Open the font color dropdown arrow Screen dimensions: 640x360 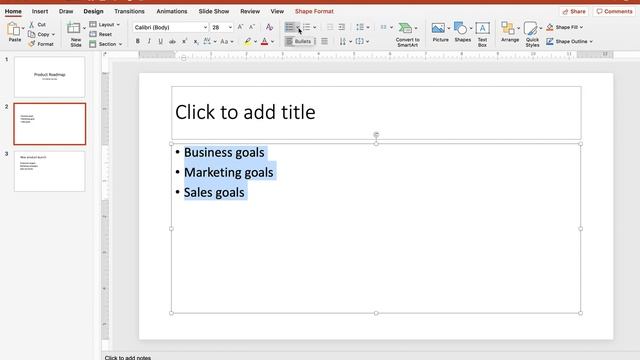(273, 42)
